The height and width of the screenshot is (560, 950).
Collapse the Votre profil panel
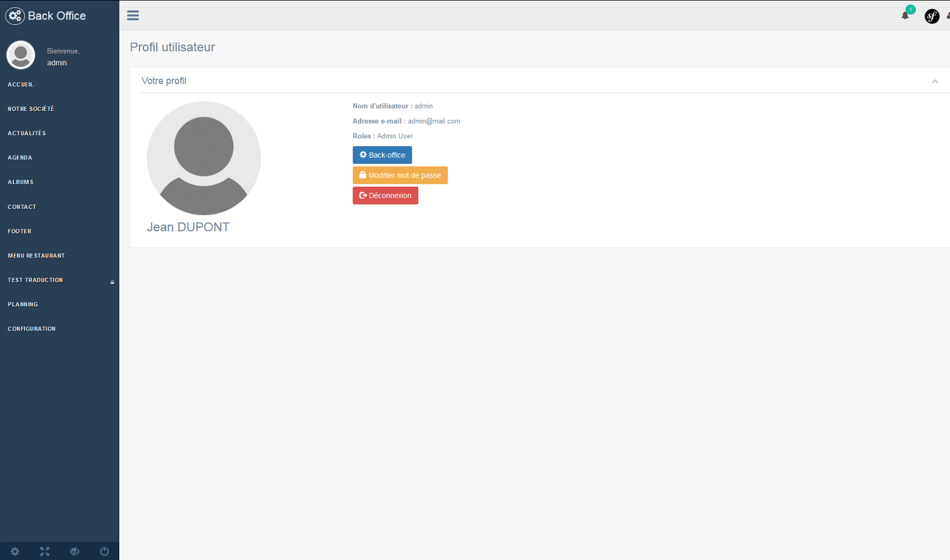click(935, 82)
